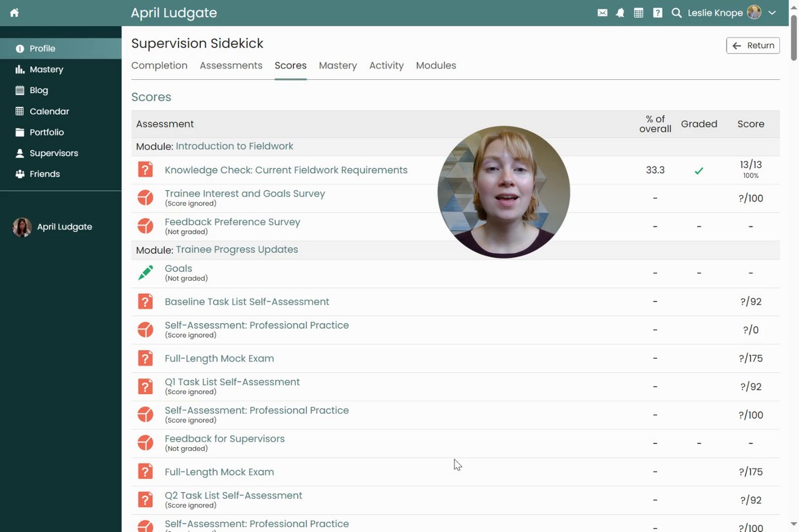Image resolution: width=799 pixels, height=532 pixels.
Task: Click the Goals pencil icon
Action: [x=145, y=273]
